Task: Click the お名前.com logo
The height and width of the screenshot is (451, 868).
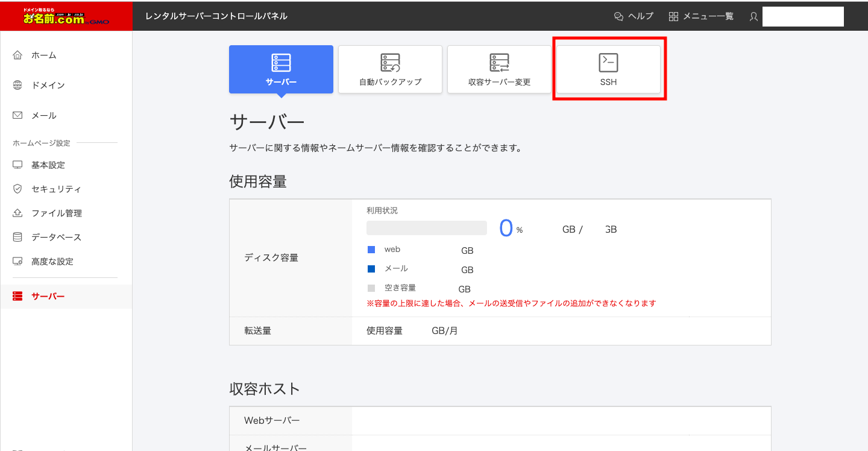Action: coord(66,16)
